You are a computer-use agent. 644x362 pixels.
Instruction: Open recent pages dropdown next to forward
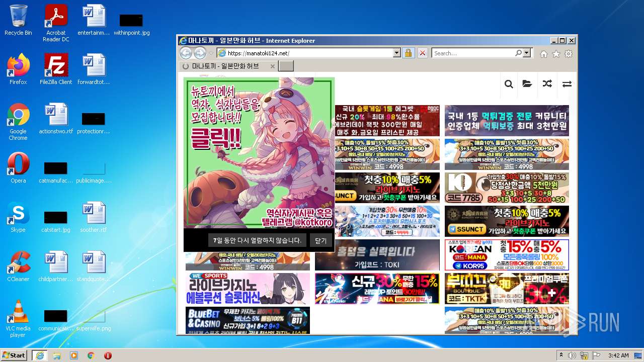[x=211, y=53]
